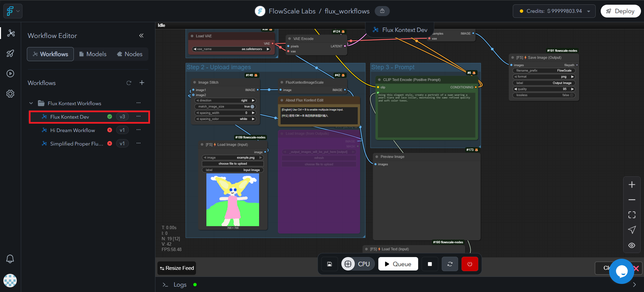Viewport: 644px width, 292px height.
Task: Select the Hi Dream Workflow
Action: (72, 130)
